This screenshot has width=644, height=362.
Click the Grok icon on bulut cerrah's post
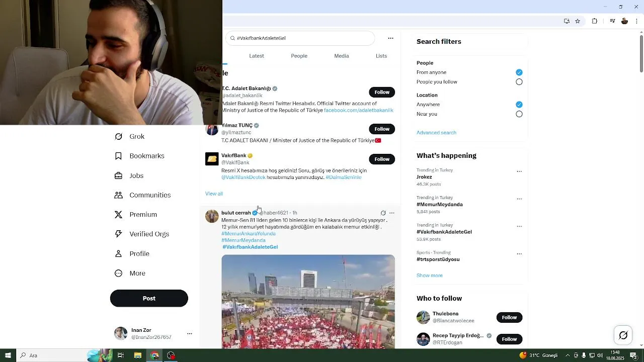[383, 213]
